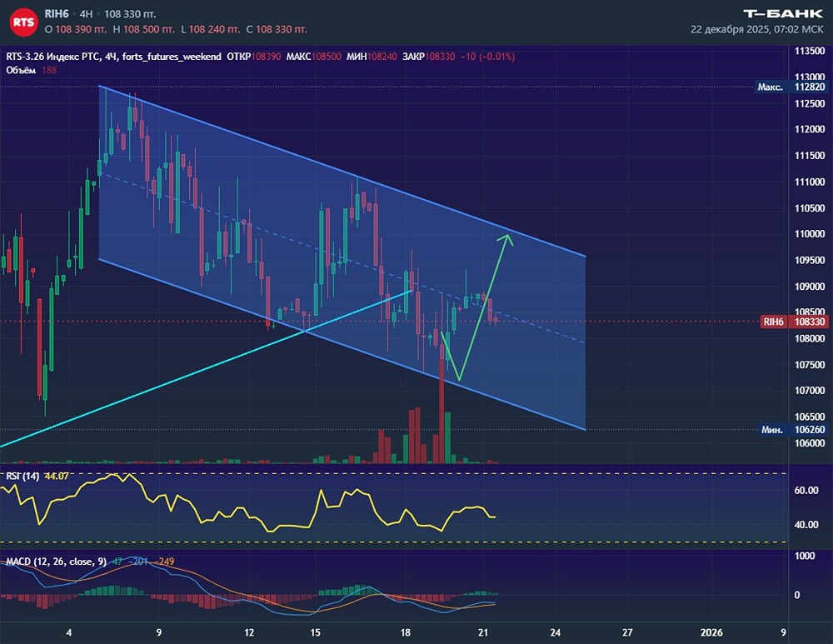Click the ОТКР 108390 legend value
This screenshot has height=644, width=833.
(254, 57)
